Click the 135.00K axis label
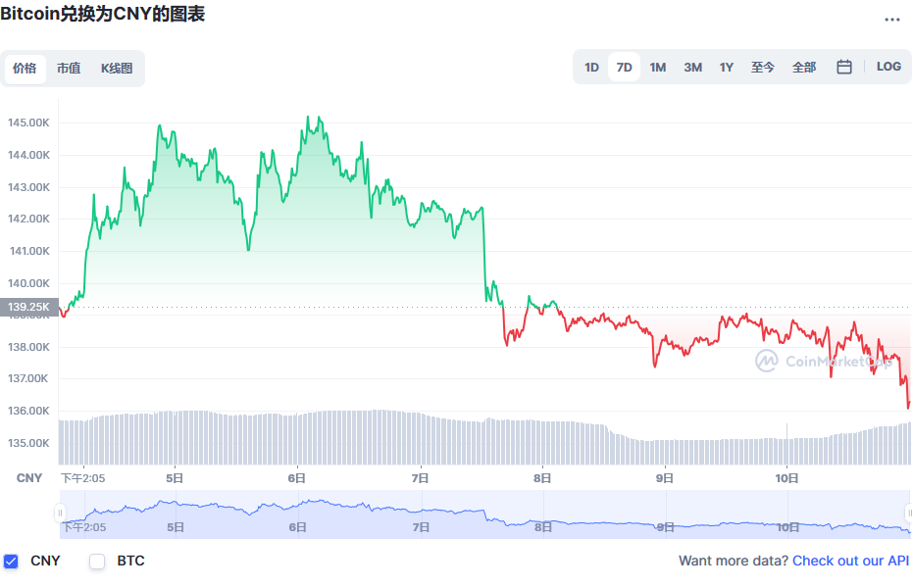Viewport: 912px width, 588px height. point(28,443)
